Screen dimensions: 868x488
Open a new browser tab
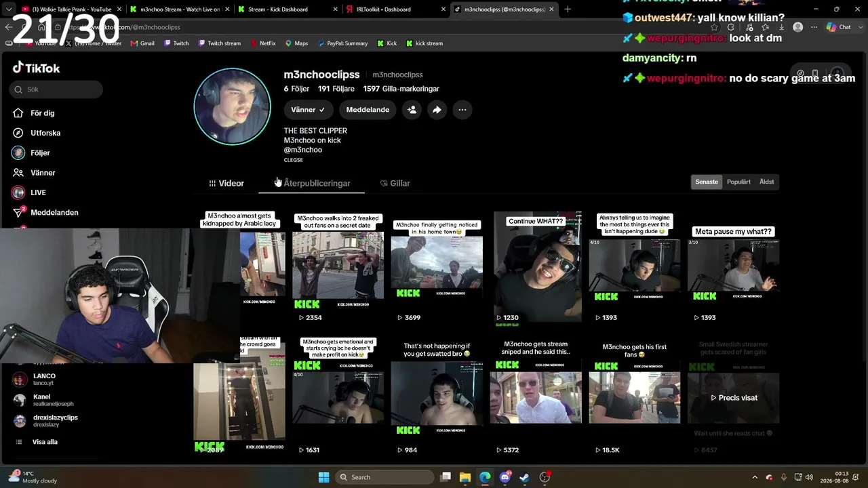568,9
